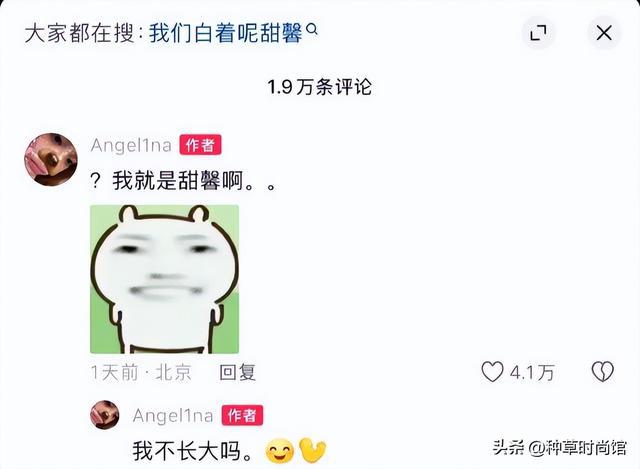
Task: Open Angel1na's large profile avatar
Action: coord(51,159)
